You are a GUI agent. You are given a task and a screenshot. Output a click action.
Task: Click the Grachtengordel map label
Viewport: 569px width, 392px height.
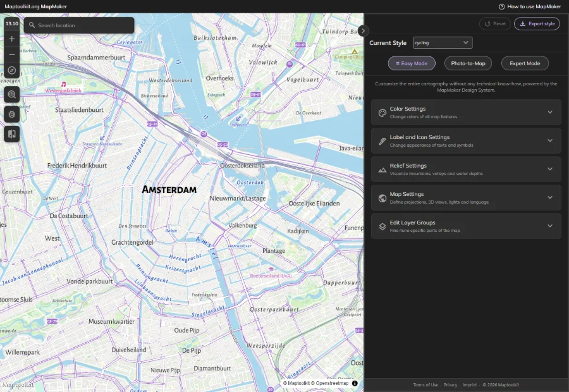[133, 242]
